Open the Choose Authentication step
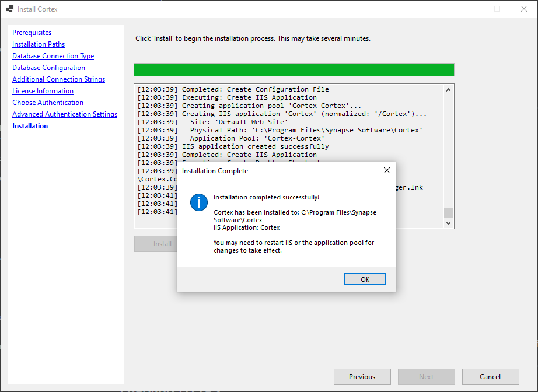The height and width of the screenshot is (392, 538). point(47,102)
